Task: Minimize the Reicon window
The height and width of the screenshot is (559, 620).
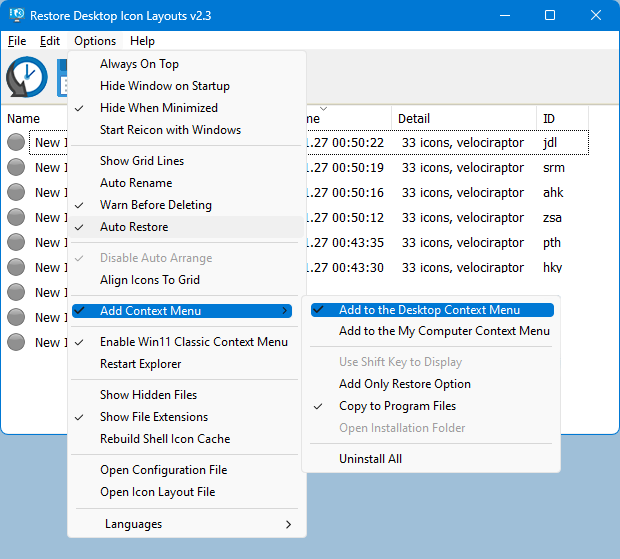Action: click(505, 15)
